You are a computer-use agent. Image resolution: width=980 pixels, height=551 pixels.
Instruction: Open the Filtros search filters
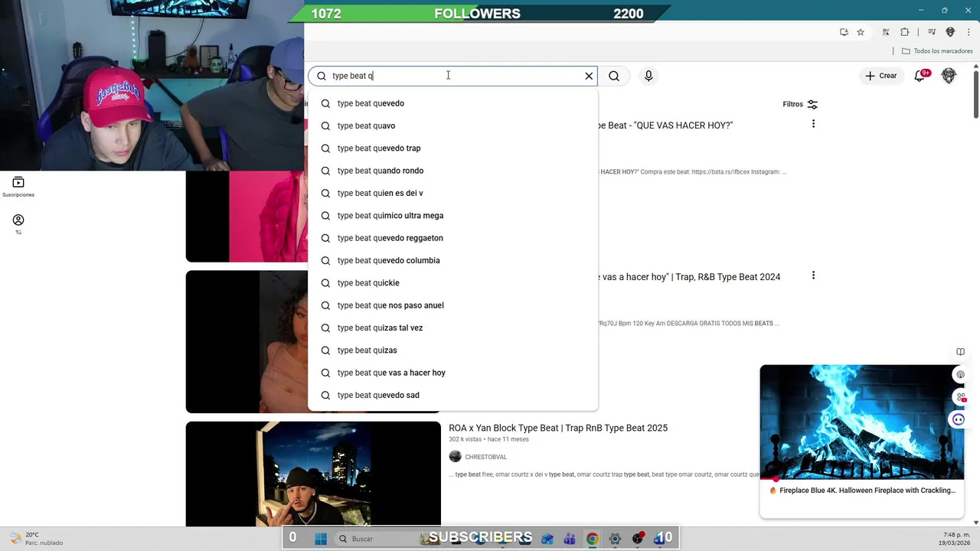coord(800,104)
